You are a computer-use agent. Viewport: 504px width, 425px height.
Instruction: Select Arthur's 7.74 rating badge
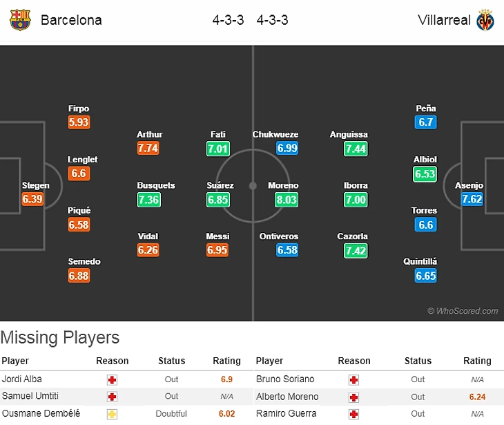[x=148, y=148]
